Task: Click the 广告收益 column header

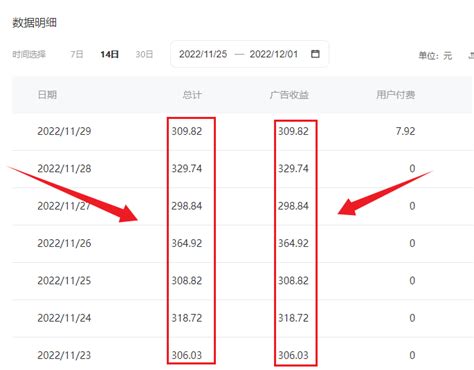Action: click(x=289, y=95)
